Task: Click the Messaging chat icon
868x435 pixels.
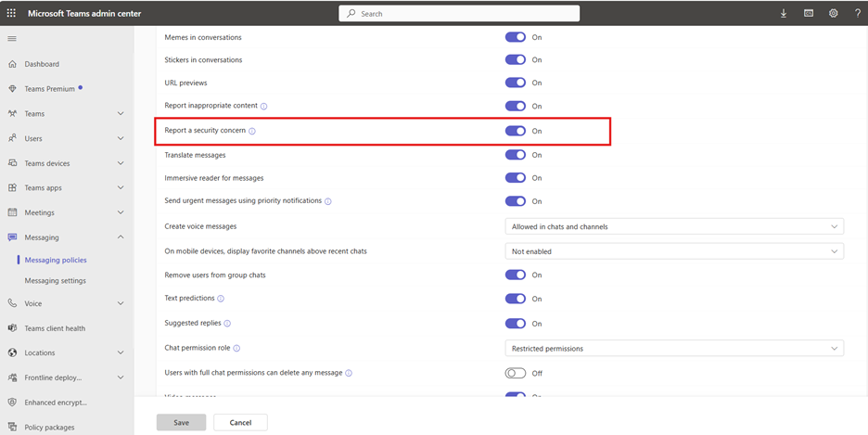Action: tap(12, 237)
